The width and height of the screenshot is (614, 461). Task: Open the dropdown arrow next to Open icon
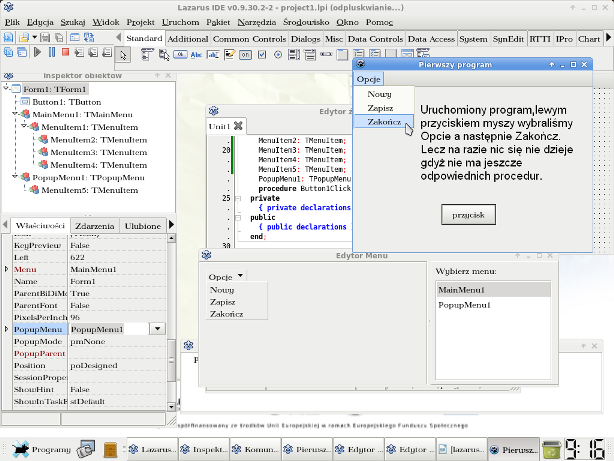[x=34, y=38]
